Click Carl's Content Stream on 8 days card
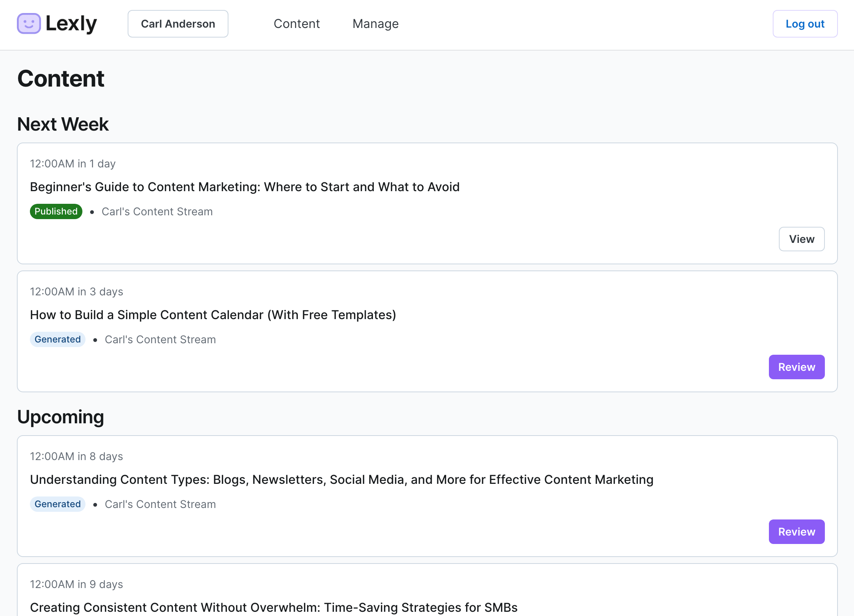Screen dimensions: 854x616 160,504
